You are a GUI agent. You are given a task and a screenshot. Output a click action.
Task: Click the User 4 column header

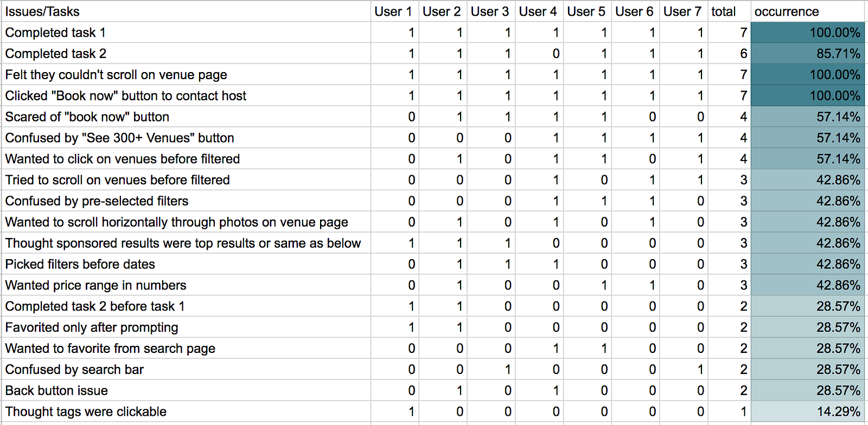538,11
